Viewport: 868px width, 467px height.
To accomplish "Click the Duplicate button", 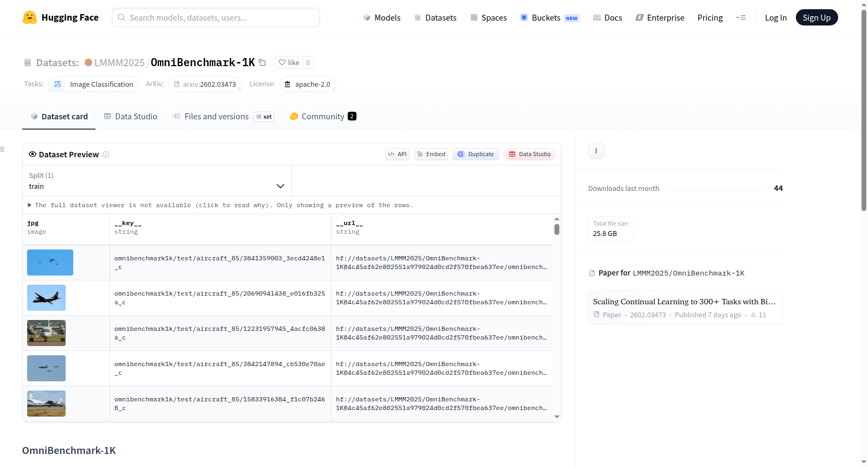I will tap(476, 154).
